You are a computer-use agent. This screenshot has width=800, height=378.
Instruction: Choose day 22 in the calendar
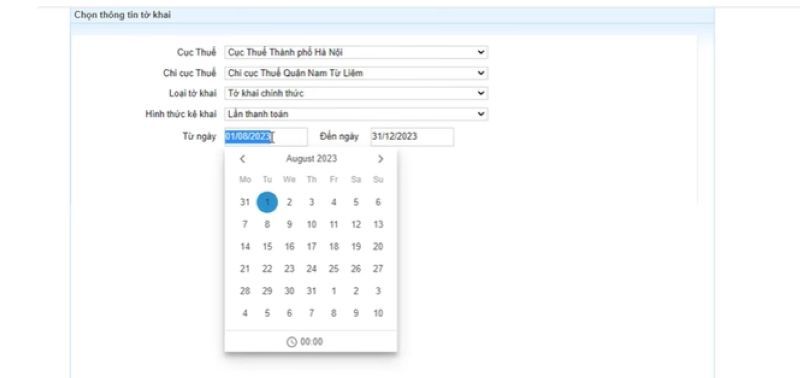[x=267, y=269]
